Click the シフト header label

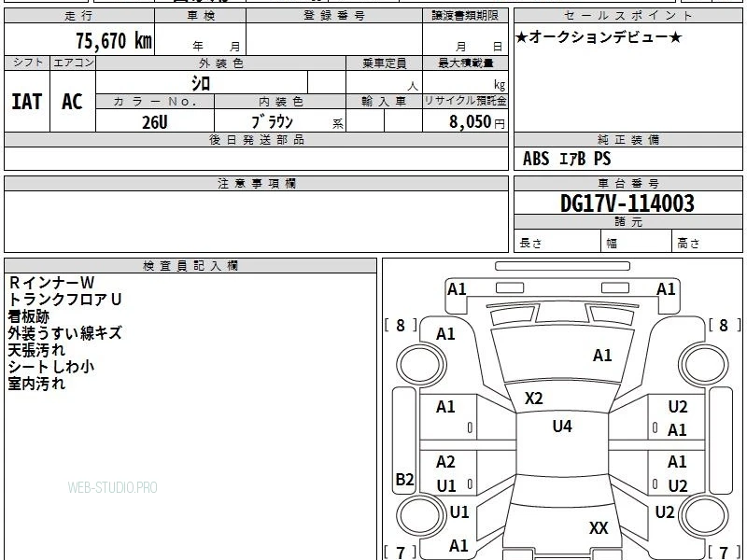28,63
